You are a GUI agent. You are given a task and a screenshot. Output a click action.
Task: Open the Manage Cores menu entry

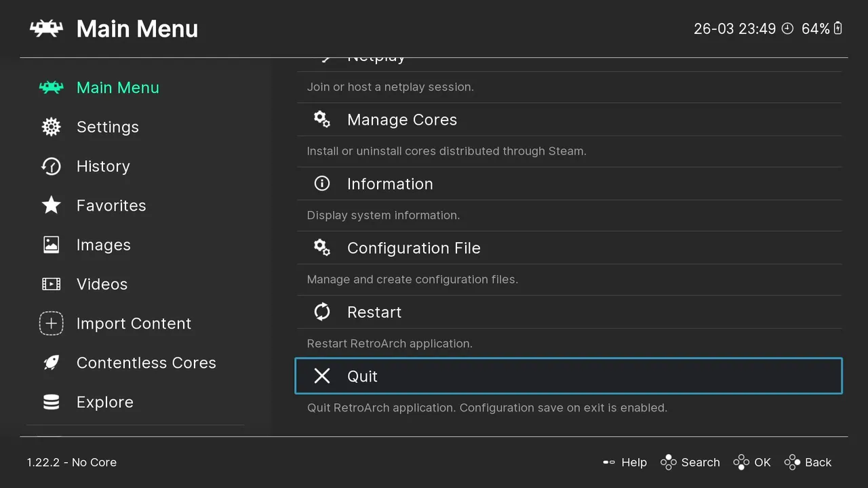click(x=401, y=120)
